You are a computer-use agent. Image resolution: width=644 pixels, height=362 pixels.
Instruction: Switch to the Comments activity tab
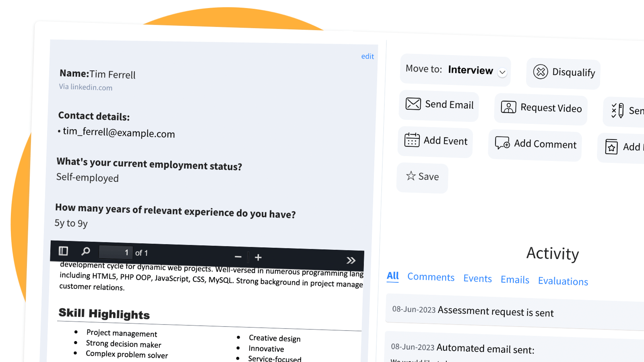point(431,277)
